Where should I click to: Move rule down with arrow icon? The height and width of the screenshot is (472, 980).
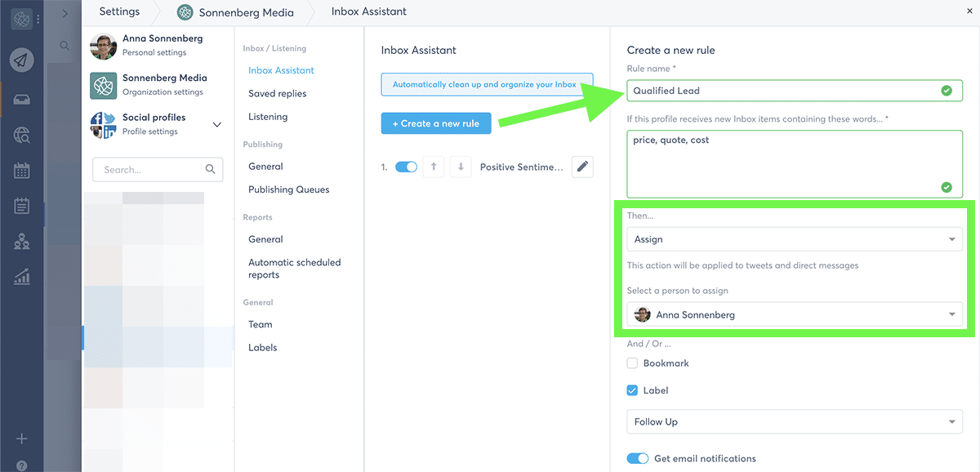(461, 167)
